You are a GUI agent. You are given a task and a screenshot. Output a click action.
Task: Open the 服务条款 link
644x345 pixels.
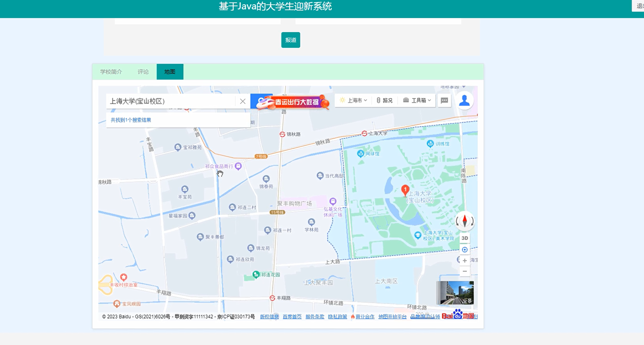[315, 317]
